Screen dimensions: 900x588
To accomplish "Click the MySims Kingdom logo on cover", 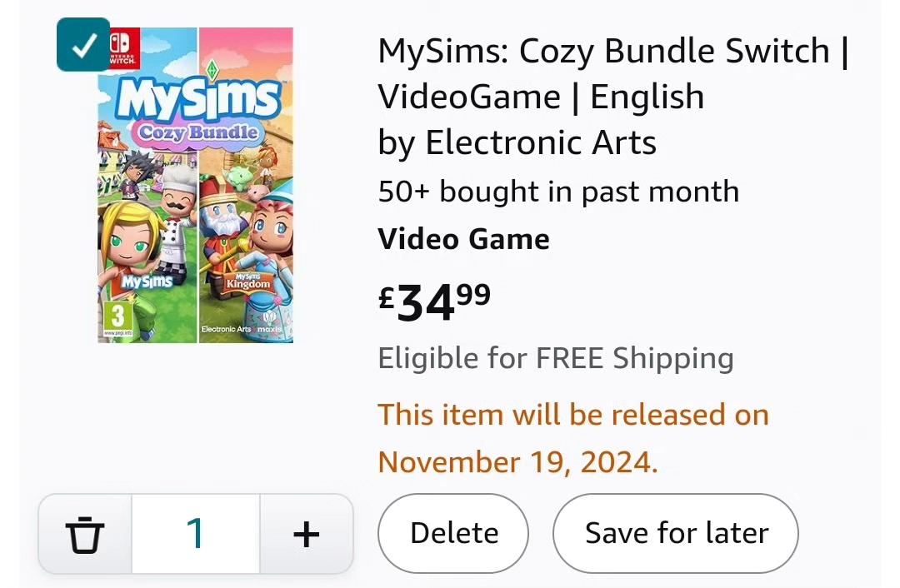I will point(247,282).
